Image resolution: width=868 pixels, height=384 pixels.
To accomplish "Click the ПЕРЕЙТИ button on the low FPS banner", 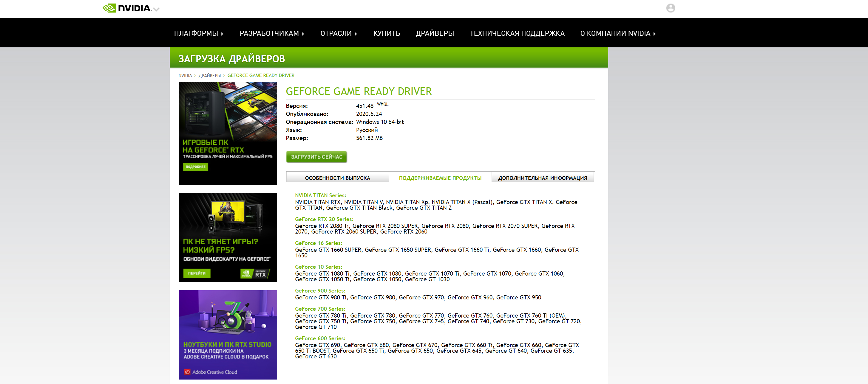I will point(197,273).
